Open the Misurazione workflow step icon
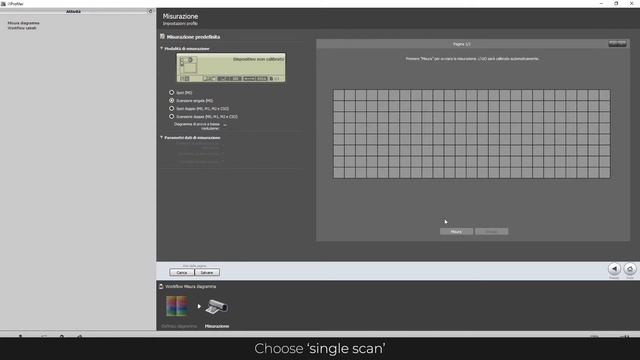The width and height of the screenshot is (640, 360). pyautogui.click(x=217, y=307)
